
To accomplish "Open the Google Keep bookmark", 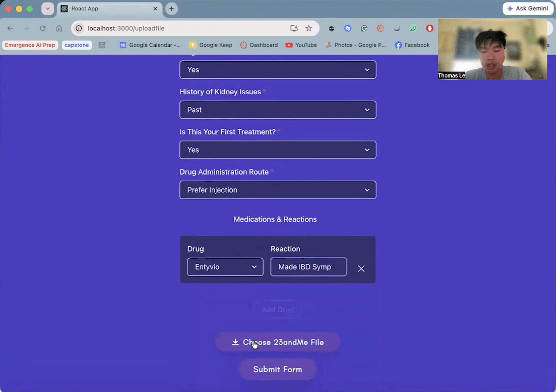I will pyautogui.click(x=211, y=45).
